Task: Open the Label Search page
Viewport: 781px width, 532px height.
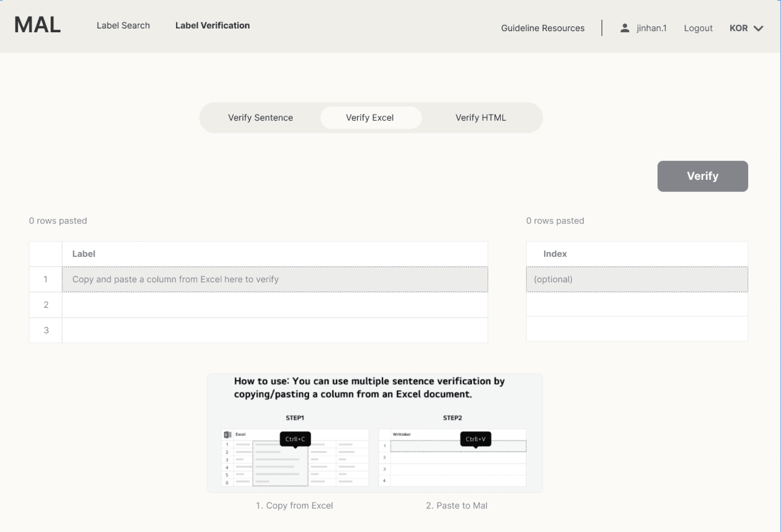Action: [123, 25]
